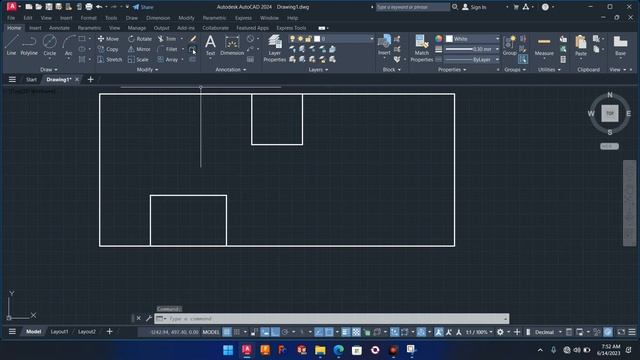640x360 pixels.
Task: Click the Erase pencil icon
Action: click(x=193, y=39)
